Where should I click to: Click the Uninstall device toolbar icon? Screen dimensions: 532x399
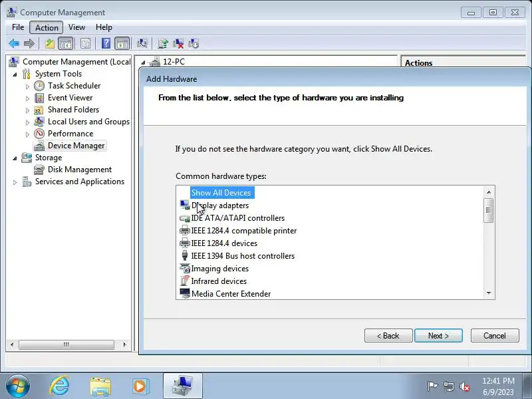click(x=178, y=43)
